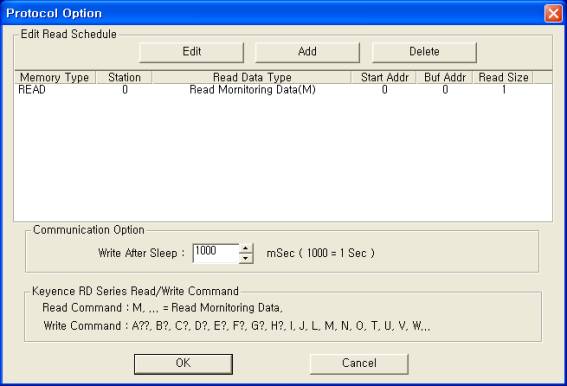Increase Write After Sleep with up arrow

pos(246,248)
